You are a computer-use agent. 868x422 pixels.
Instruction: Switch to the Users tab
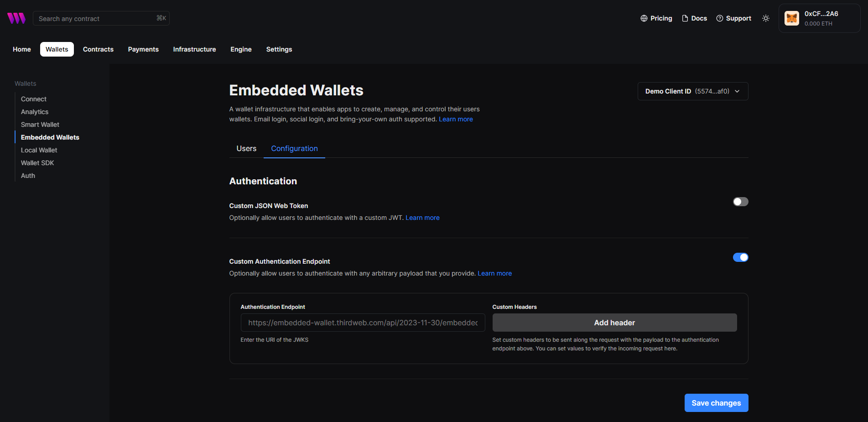click(246, 148)
